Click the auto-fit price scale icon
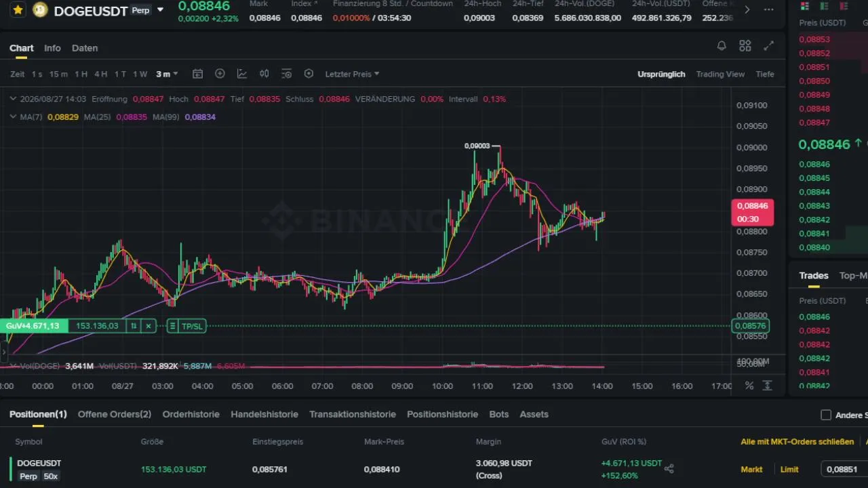The image size is (868, 488). pyautogui.click(x=768, y=386)
